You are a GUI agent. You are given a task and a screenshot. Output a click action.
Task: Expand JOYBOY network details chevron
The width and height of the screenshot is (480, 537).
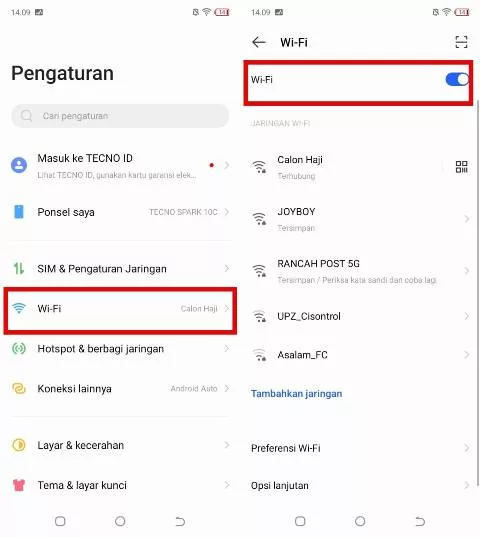[x=466, y=218]
